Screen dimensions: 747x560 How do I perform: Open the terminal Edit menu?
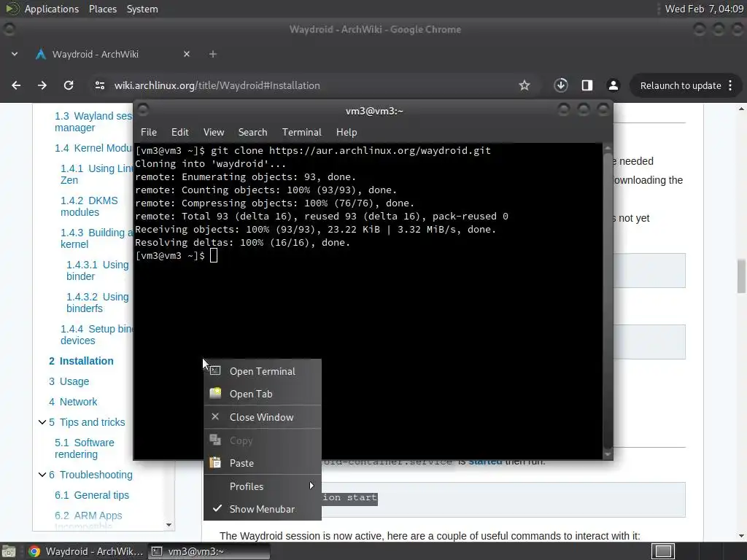pos(179,132)
